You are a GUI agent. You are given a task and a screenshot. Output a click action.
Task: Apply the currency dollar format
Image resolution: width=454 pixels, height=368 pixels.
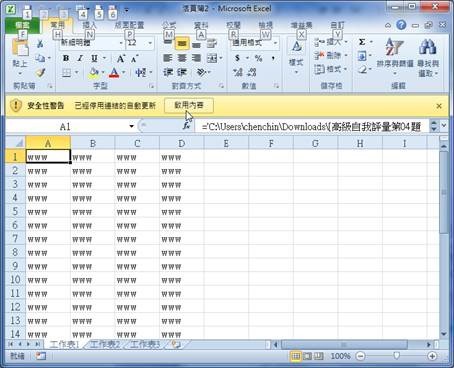[x=237, y=58]
